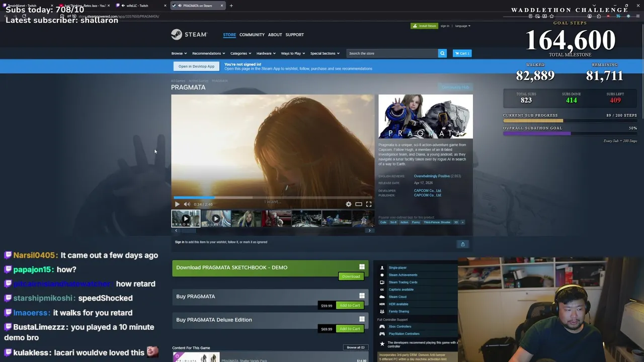Click Steam Trading Cards icon

pos(382,282)
